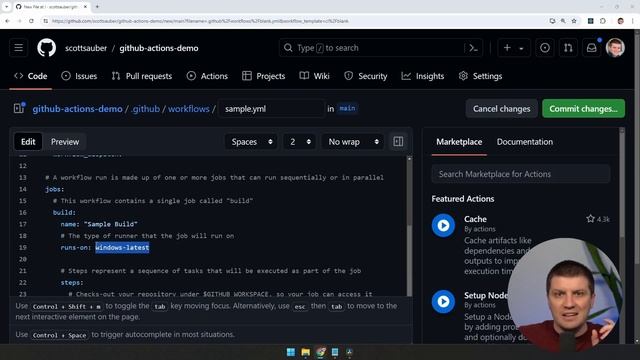The width and height of the screenshot is (640, 360).
Task: Click the "jobs:" line in editor
Action: 55,189
